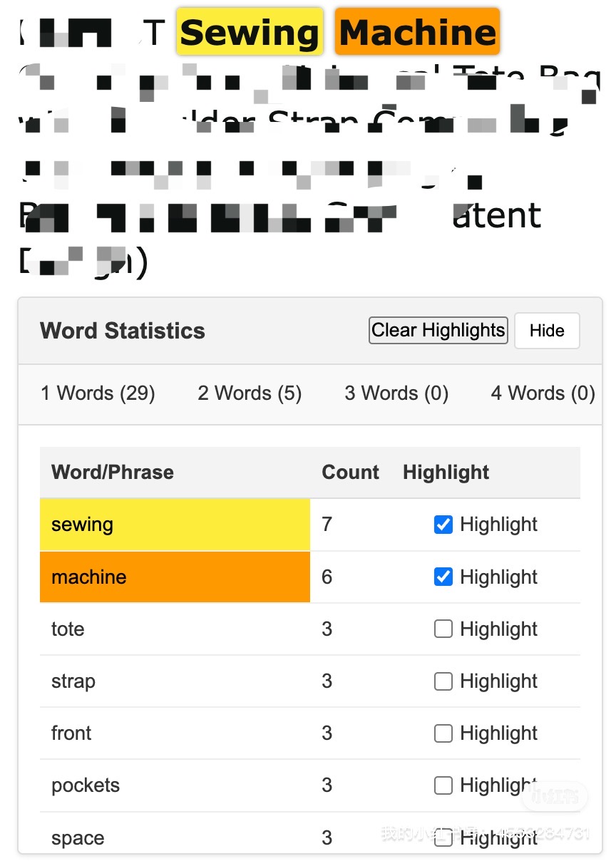Select the 3 Words tab

396,393
